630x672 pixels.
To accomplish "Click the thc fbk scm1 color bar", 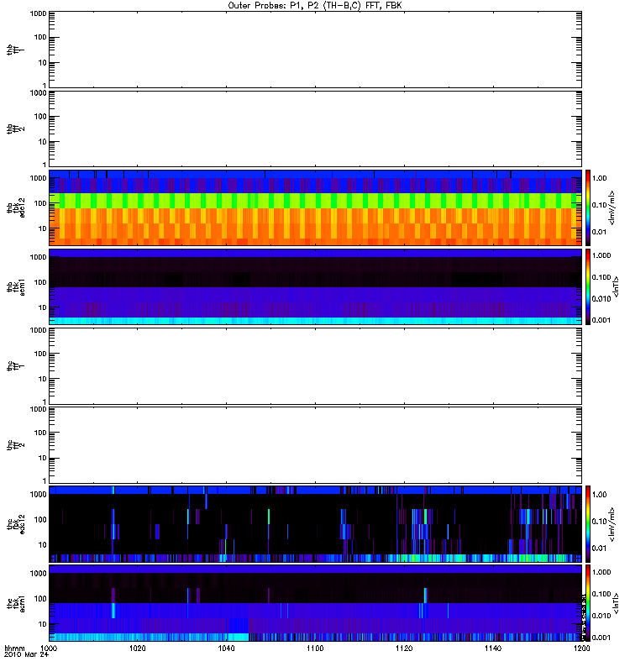I will pyautogui.click(x=588, y=603).
